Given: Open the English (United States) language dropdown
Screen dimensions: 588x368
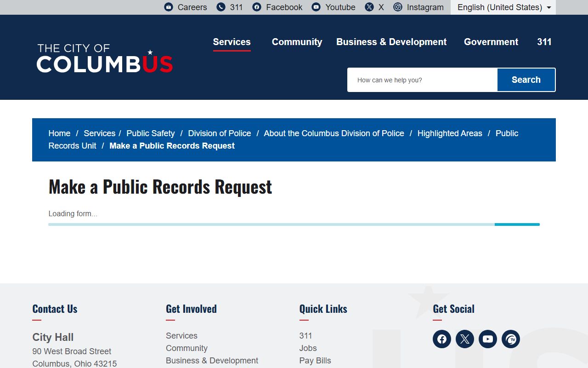Looking at the screenshot, I should pyautogui.click(x=503, y=7).
